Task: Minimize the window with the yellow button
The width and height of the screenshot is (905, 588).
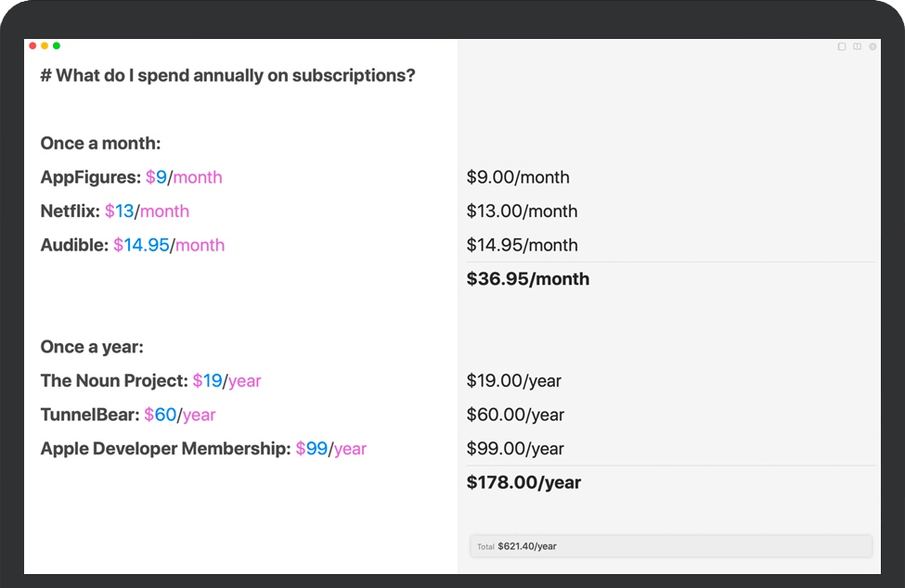Action: (45, 45)
